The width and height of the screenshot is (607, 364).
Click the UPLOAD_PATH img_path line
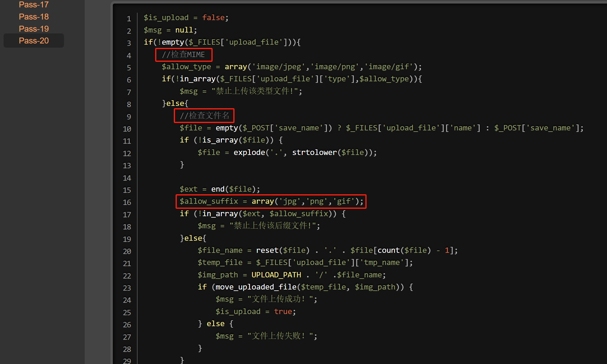pos(291,275)
